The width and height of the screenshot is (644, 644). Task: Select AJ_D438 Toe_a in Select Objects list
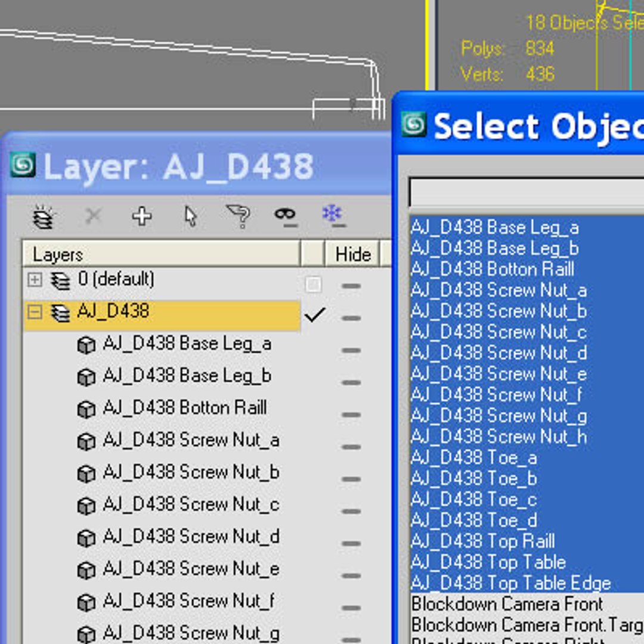[x=474, y=457]
